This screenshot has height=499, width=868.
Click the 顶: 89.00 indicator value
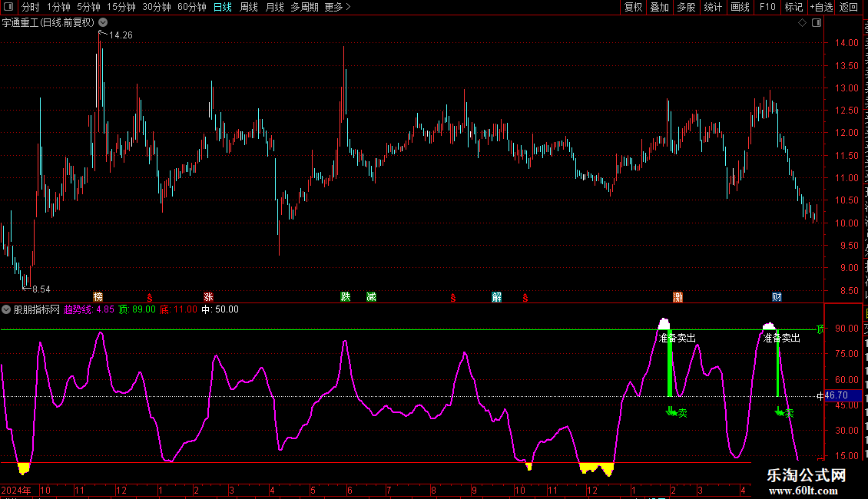[137, 309]
